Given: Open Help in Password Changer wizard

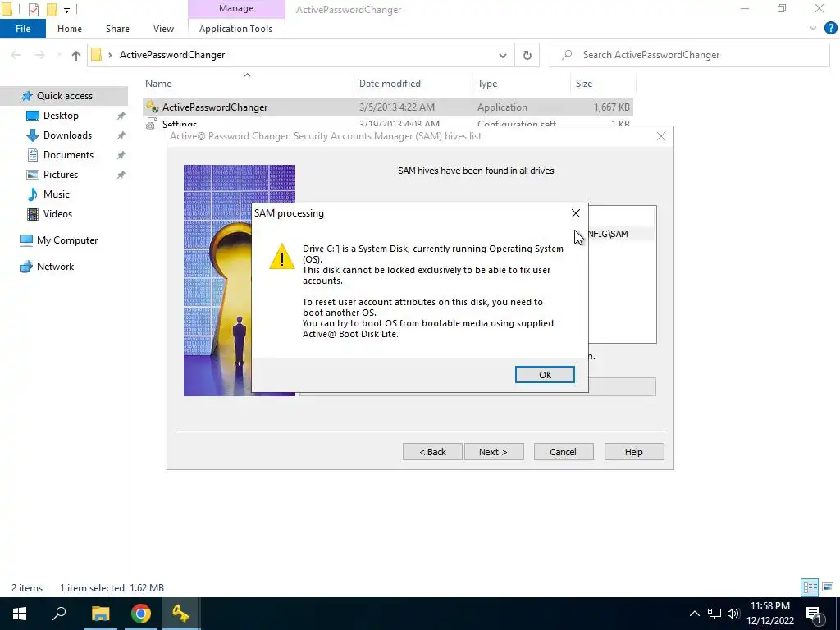Looking at the screenshot, I should 634,452.
